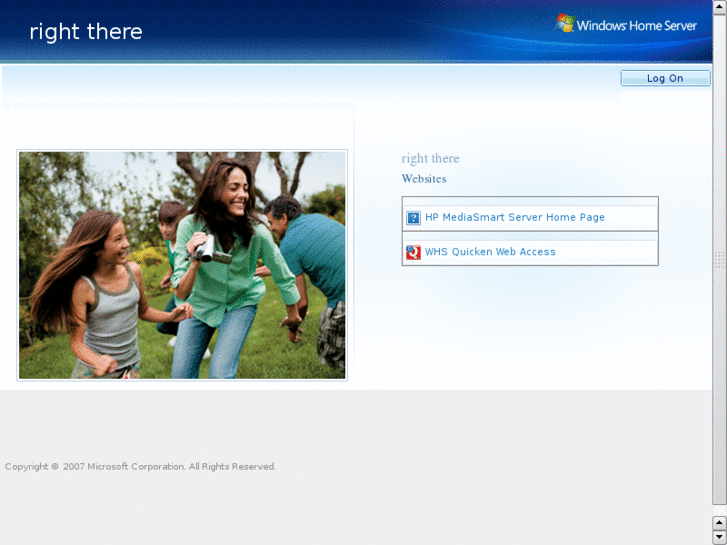Open WHS Quicken Web Access link
The image size is (727, 545).
[x=490, y=252]
